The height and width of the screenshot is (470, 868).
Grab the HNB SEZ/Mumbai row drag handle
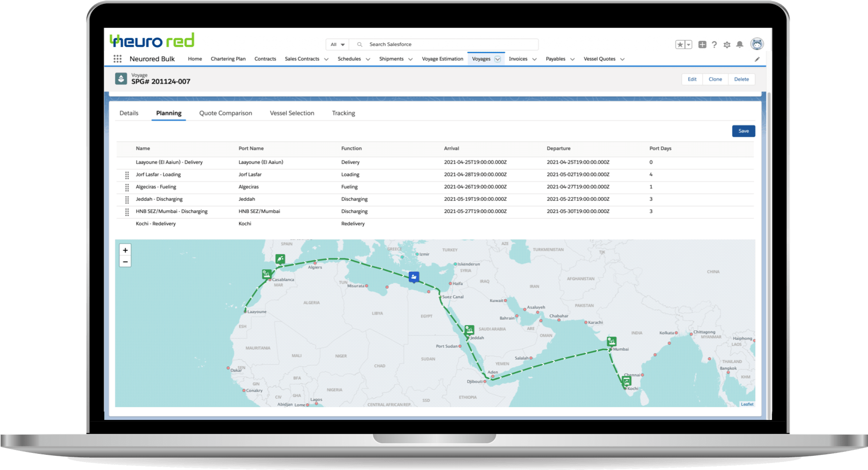[127, 212]
